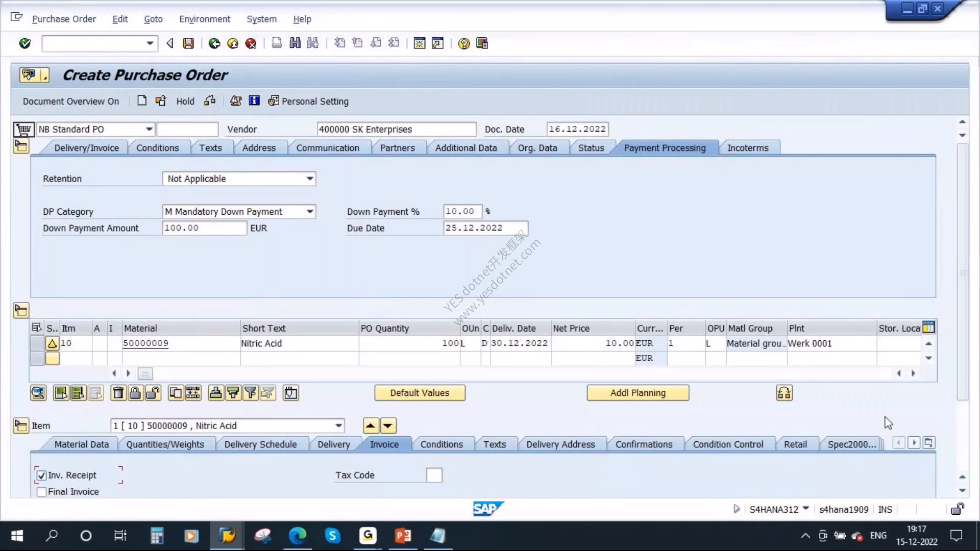
Task: Open the Confirmations item tab
Action: pos(644,444)
